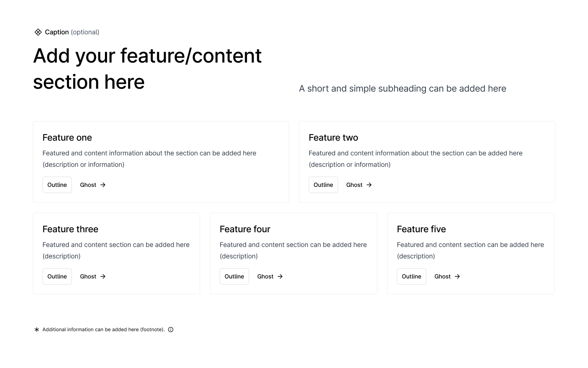Screen dimensions: 588x368
Task: Select the Outline button in Feature three card
Action: click(57, 276)
